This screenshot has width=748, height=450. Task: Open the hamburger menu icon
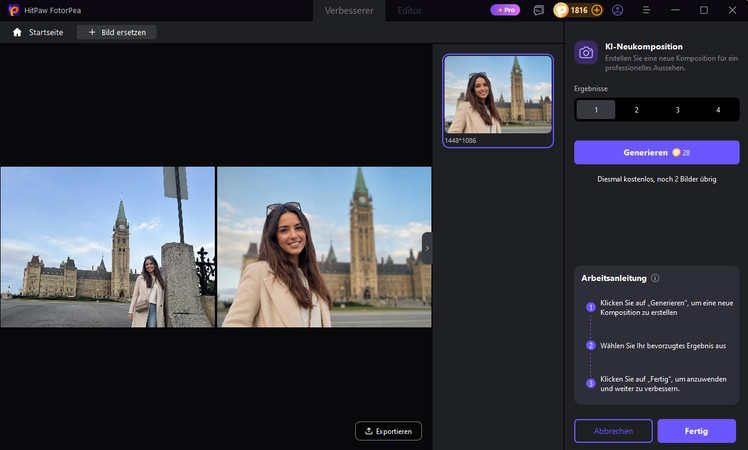[646, 10]
